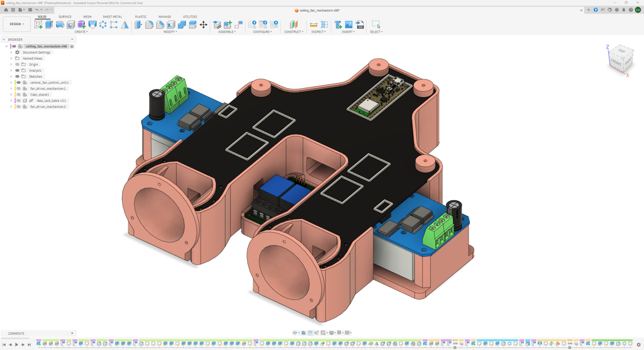Viewport: 644px width, 350px height.
Task: Show lidar_stand:1 via eye icon
Action: [x=18, y=94]
